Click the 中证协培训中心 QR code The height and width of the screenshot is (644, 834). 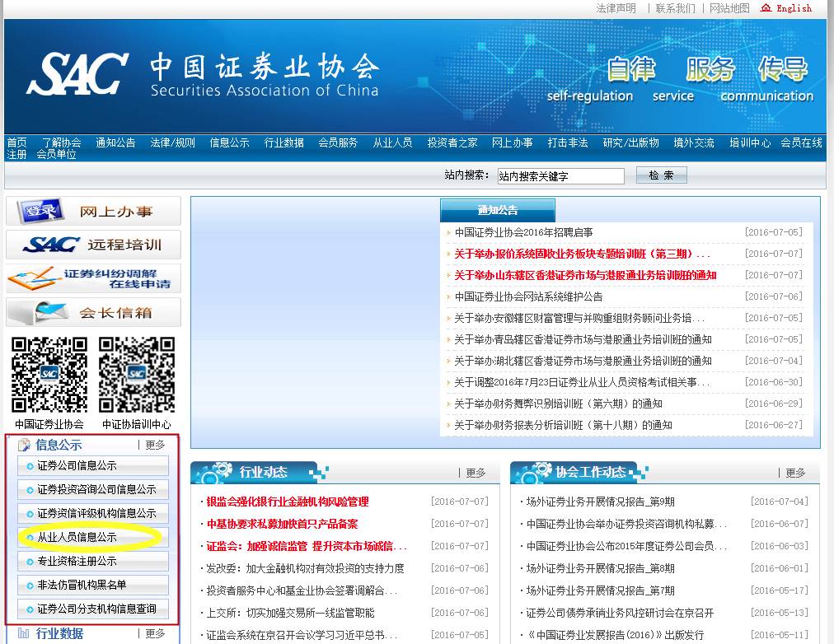[137, 375]
